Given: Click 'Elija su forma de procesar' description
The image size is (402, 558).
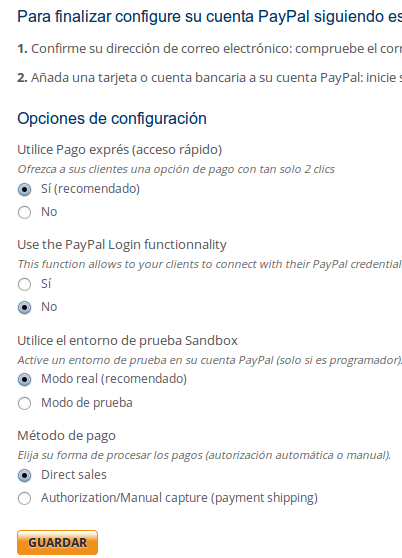Looking at the screenshot, I should click(204, 455).
